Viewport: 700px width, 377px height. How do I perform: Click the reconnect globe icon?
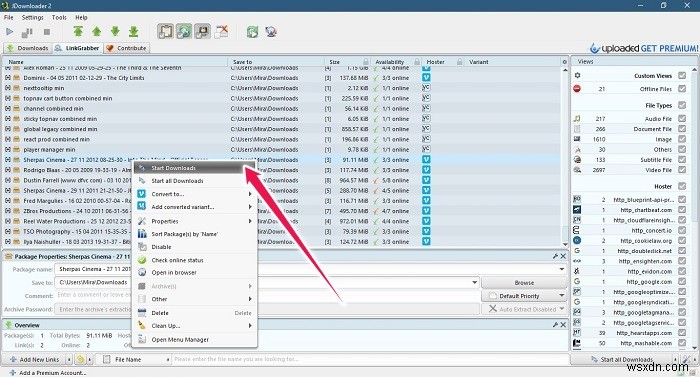coord(271,32)
